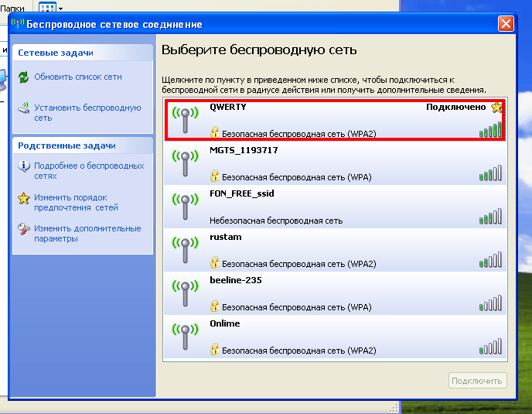Screen dimensions: 532x414
Task: Select the QWERTY network name
Action: pos(227,107)
